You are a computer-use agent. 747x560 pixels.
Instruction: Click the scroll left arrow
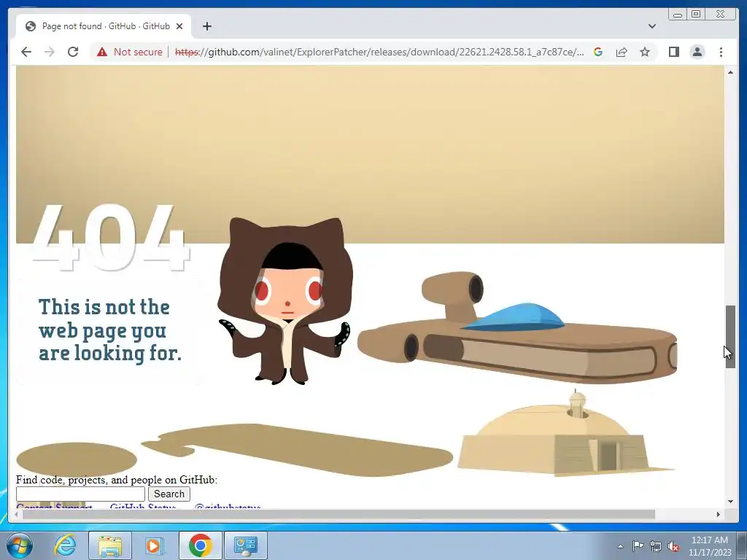click(18, 514)
